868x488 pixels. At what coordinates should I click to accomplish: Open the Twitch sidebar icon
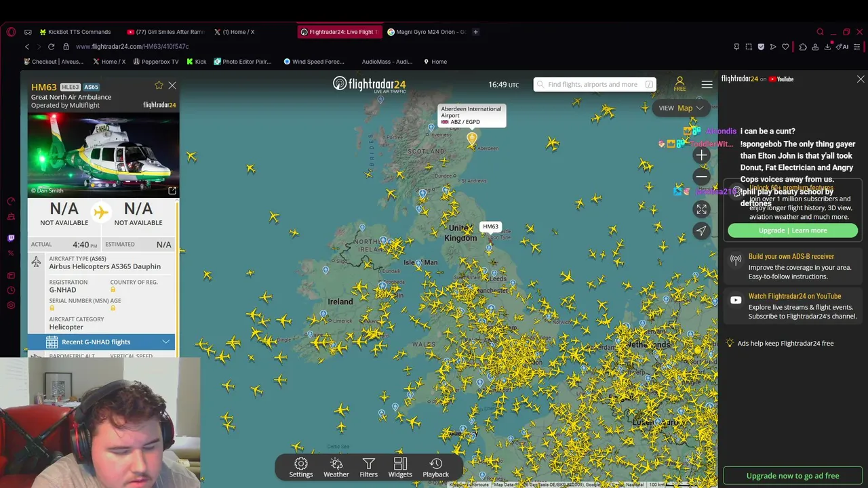11,238
